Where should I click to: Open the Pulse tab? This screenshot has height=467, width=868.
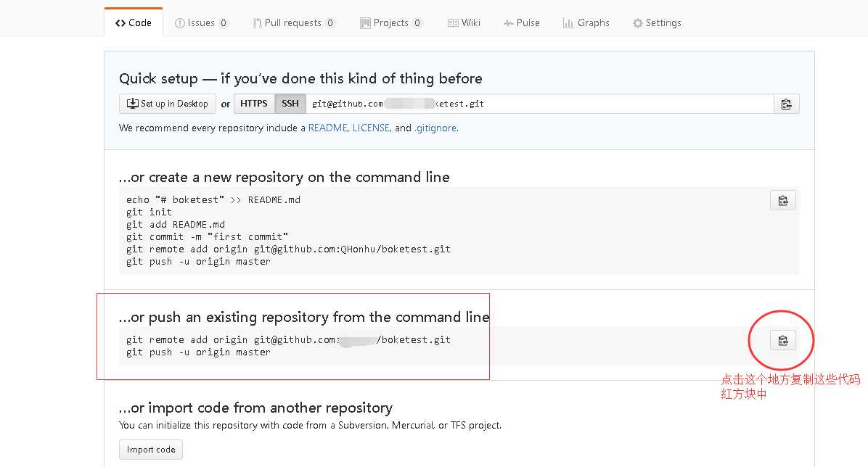(x=521, y=22)
